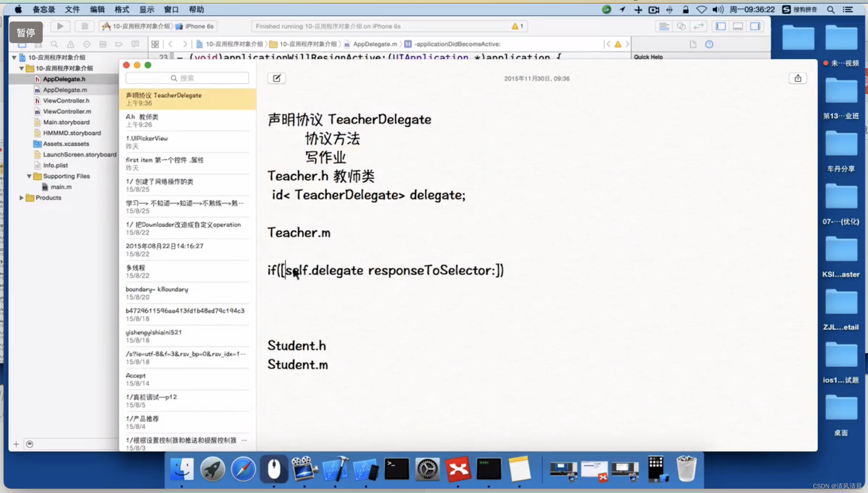Show the standard editor in Xcode

[664, 26]
